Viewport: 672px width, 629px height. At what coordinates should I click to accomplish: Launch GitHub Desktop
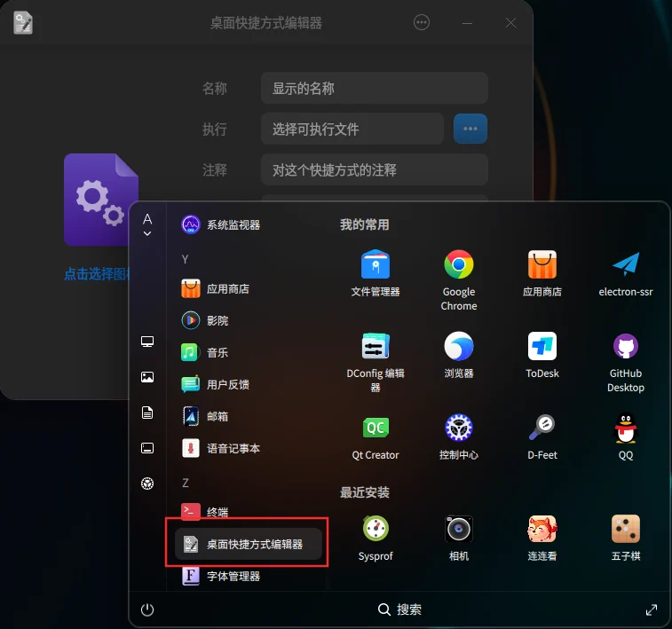click(x=625, y=362)
